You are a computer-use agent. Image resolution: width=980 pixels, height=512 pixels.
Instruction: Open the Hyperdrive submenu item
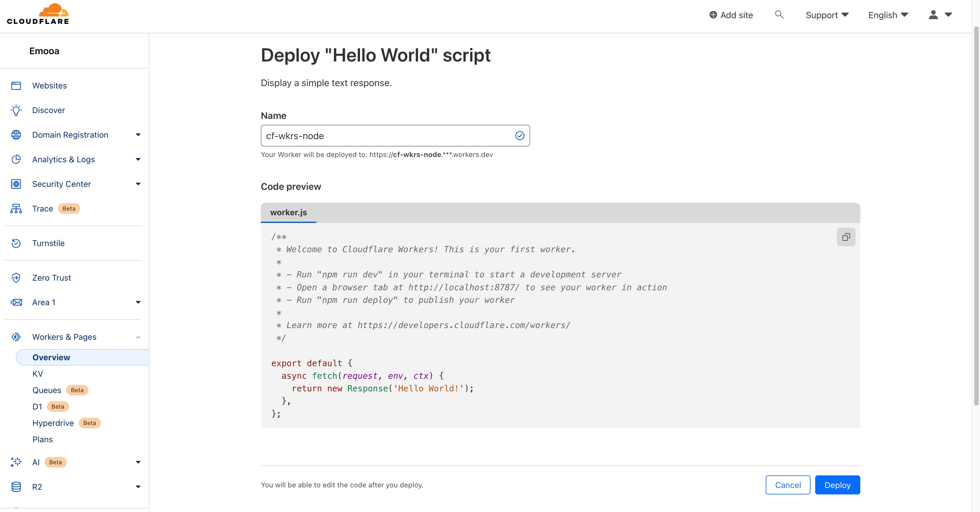(53, 423)
